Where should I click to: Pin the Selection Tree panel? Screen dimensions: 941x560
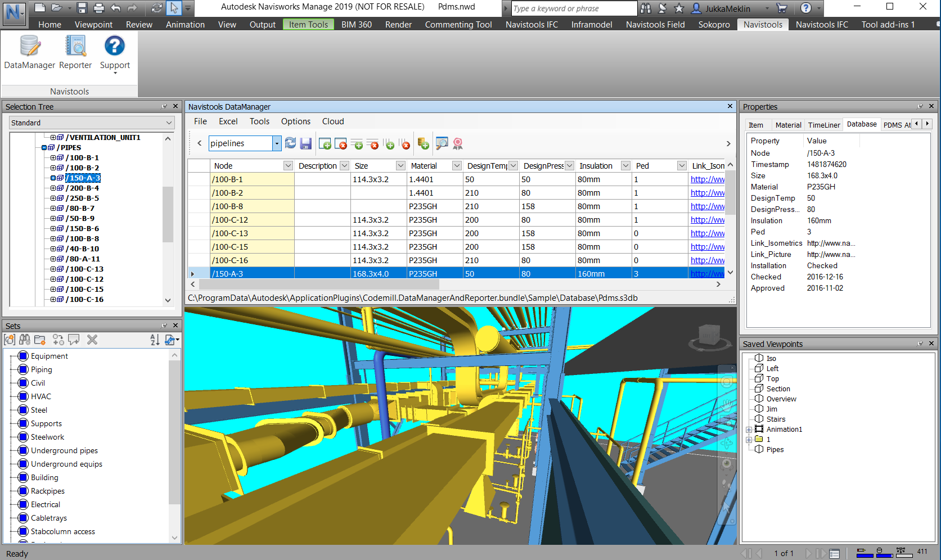pos(164,106)
